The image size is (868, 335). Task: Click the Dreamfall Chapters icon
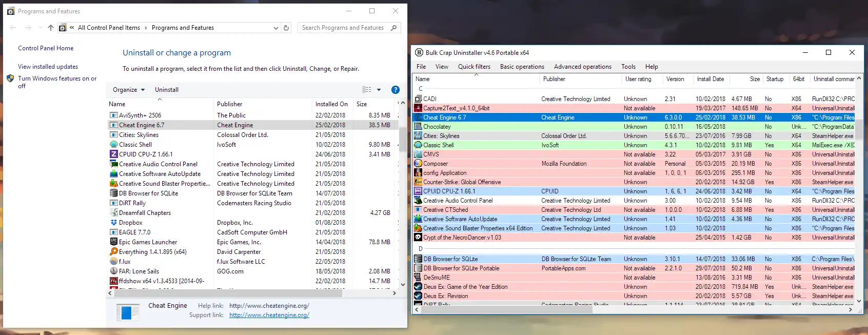114,213
